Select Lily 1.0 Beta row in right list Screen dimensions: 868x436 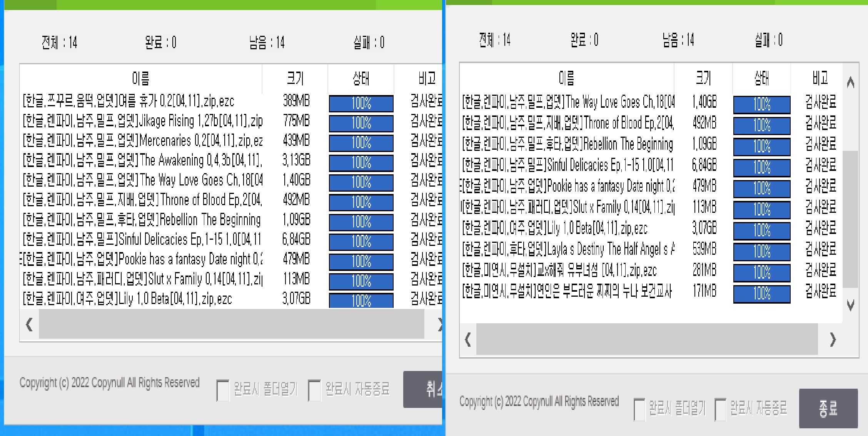tap(554, 229)
